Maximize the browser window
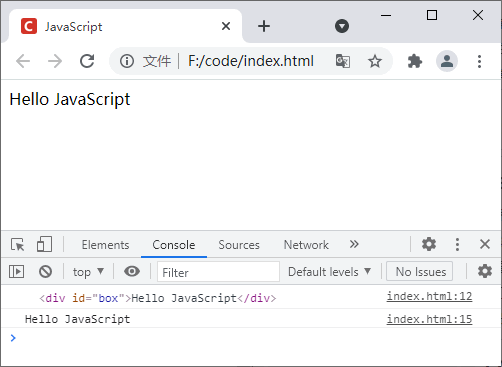Viewport: 502px width, 367px height. (432, 15)
